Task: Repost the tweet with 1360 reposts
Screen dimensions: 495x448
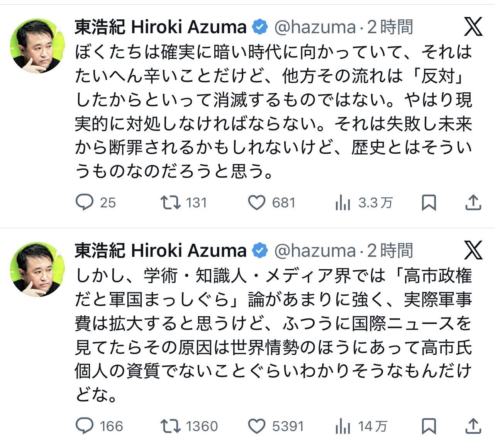Action: click(170, 426)
